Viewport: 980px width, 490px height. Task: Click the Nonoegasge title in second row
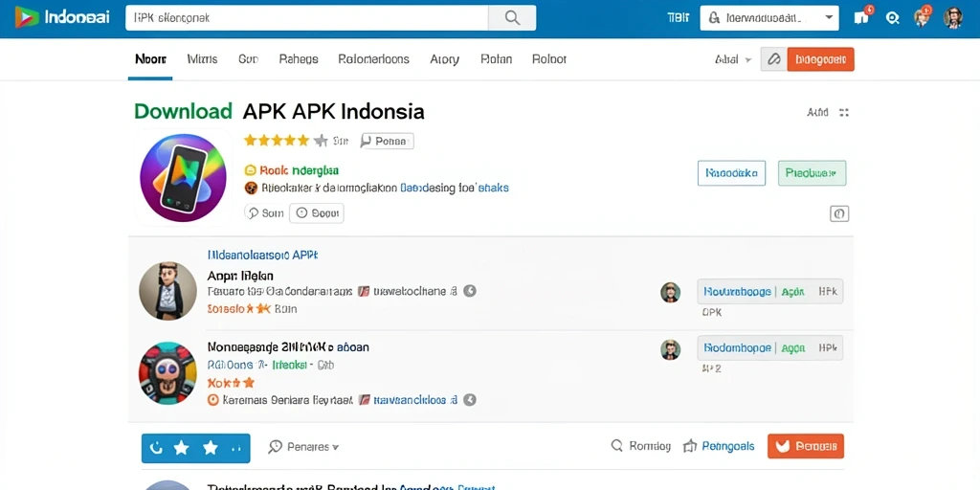click(287, 346)
